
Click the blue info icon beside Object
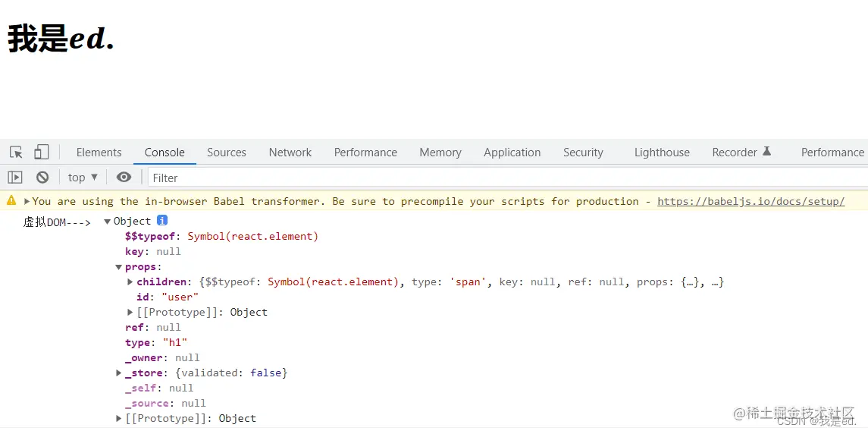[x=162, y=221]
